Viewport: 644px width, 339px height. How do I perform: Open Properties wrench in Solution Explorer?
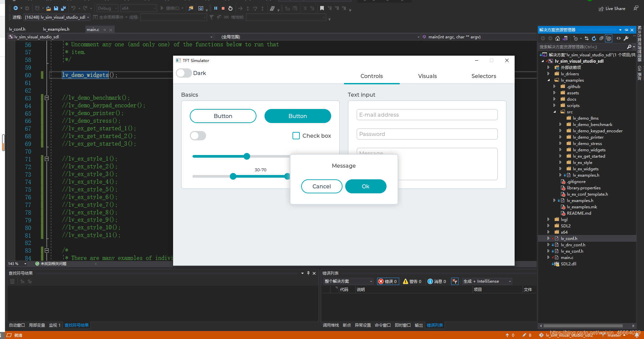626,38
